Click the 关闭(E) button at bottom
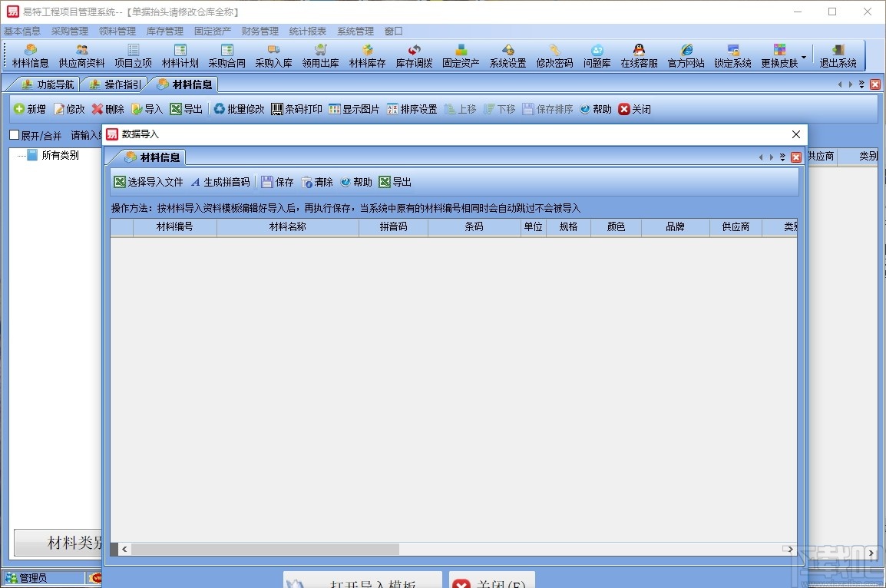 491,580
